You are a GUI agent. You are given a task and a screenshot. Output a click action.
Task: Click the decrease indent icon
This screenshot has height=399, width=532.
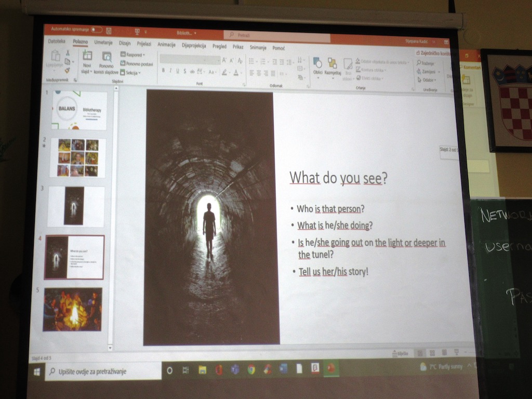[x=274, y=62]
